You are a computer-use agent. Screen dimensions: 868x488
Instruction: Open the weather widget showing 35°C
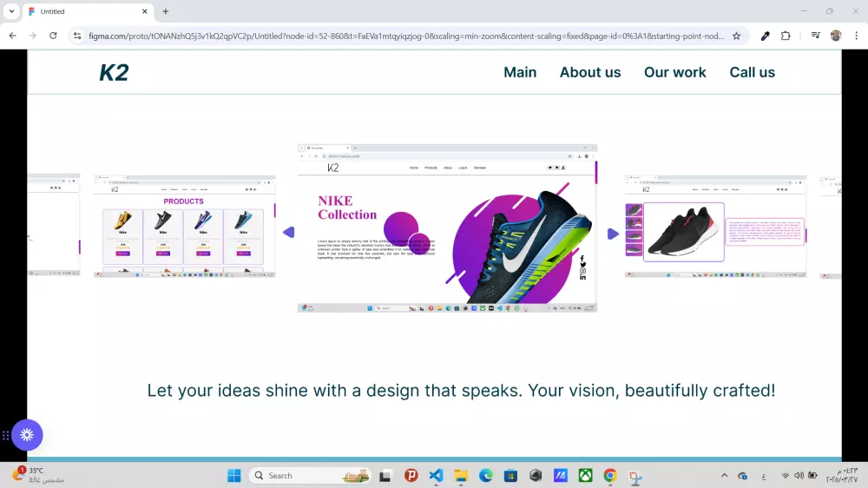37,475
